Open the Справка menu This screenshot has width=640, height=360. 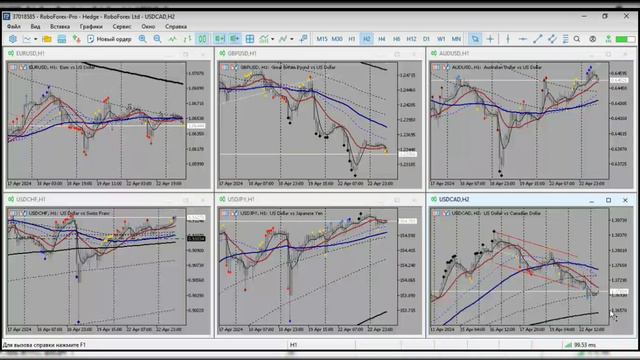[176, 27]
